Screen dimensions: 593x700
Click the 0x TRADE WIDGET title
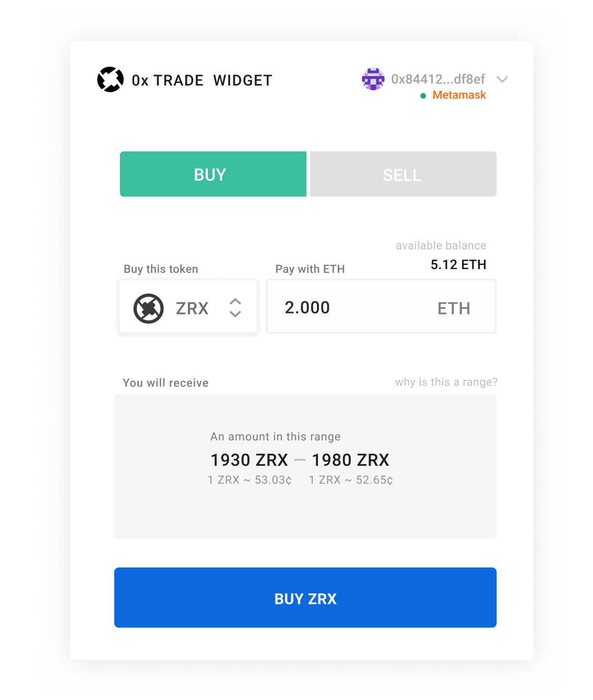(x=201, y=80)
